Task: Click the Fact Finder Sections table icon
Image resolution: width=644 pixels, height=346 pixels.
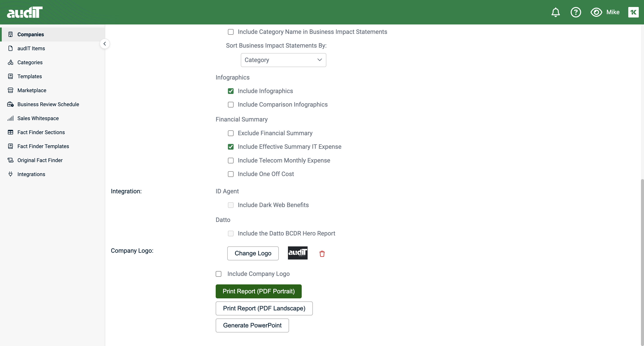Action: pos(10,132)
